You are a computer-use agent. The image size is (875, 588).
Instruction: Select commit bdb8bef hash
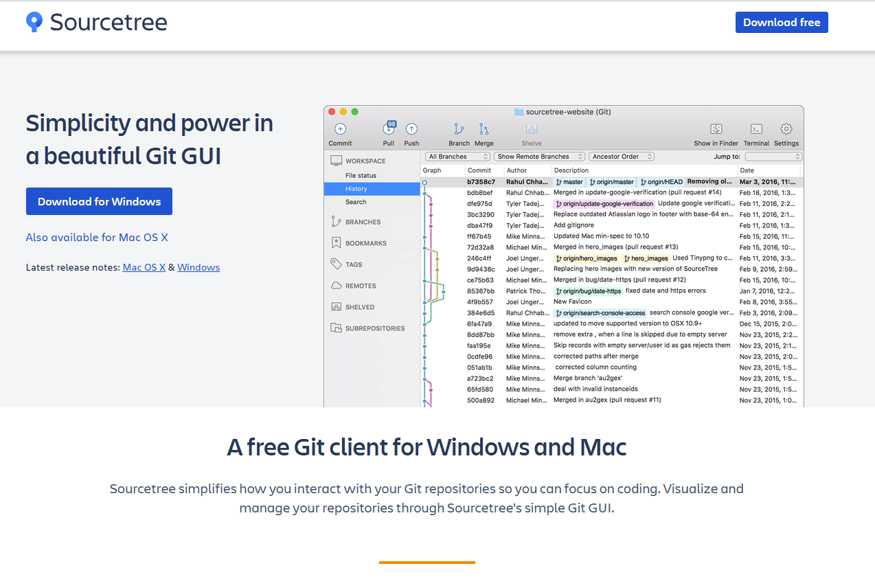[479, 193]
